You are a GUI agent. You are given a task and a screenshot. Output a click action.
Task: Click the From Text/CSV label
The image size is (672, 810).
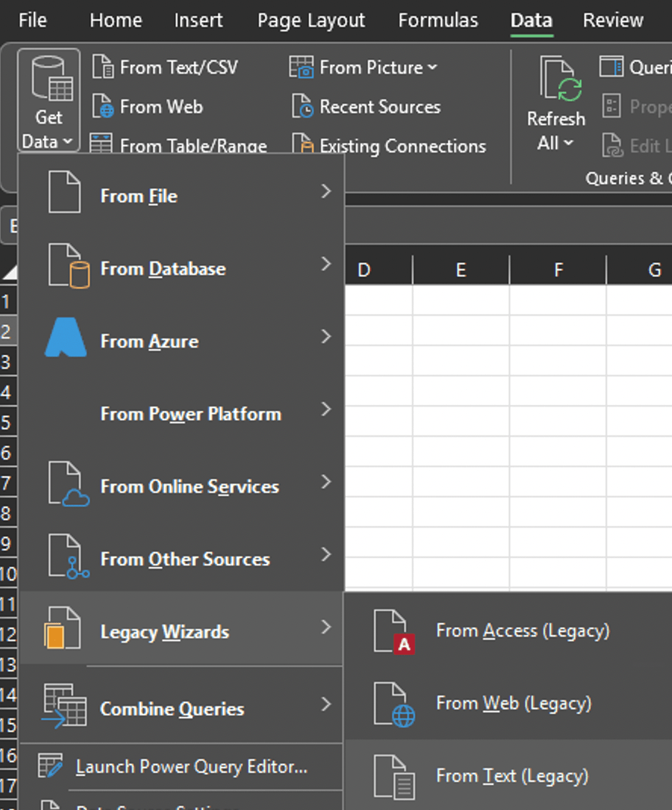(x=179, y=67)
